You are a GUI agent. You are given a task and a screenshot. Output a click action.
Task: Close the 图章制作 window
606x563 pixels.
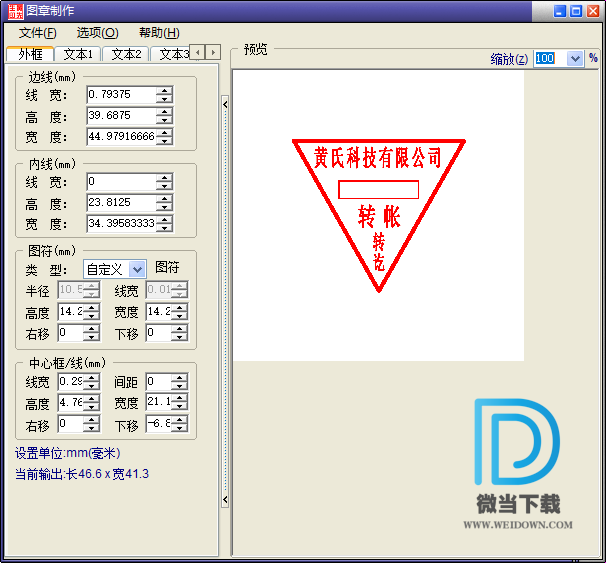point(593,11)
